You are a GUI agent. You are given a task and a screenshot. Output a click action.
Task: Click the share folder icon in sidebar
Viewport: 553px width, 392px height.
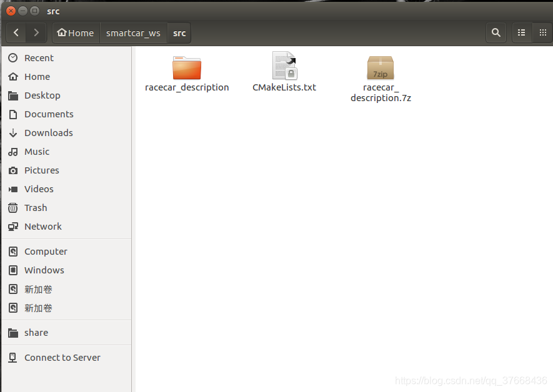coord(13,333)
